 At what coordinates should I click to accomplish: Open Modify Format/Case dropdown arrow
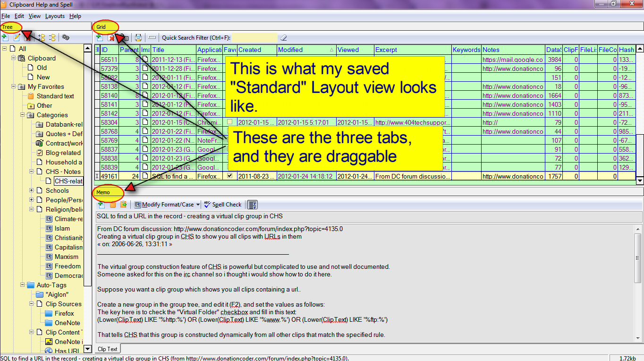point(198,205)
